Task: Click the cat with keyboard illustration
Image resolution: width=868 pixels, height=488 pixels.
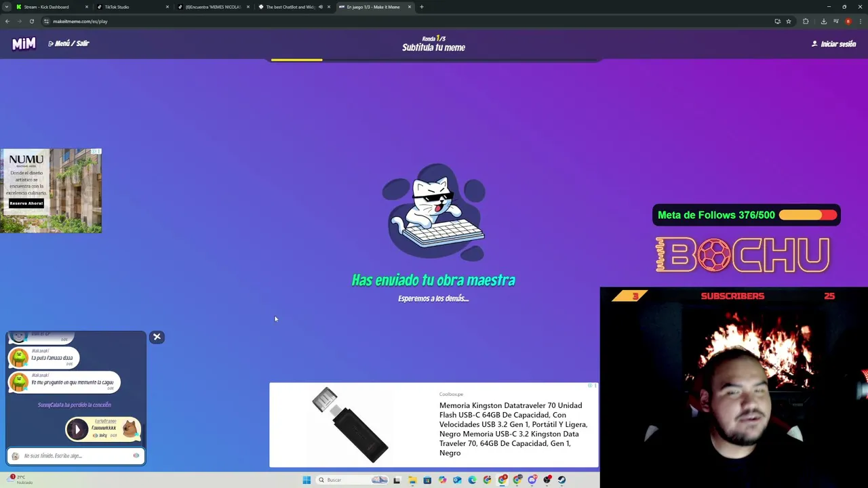Action: pos(434,211)
